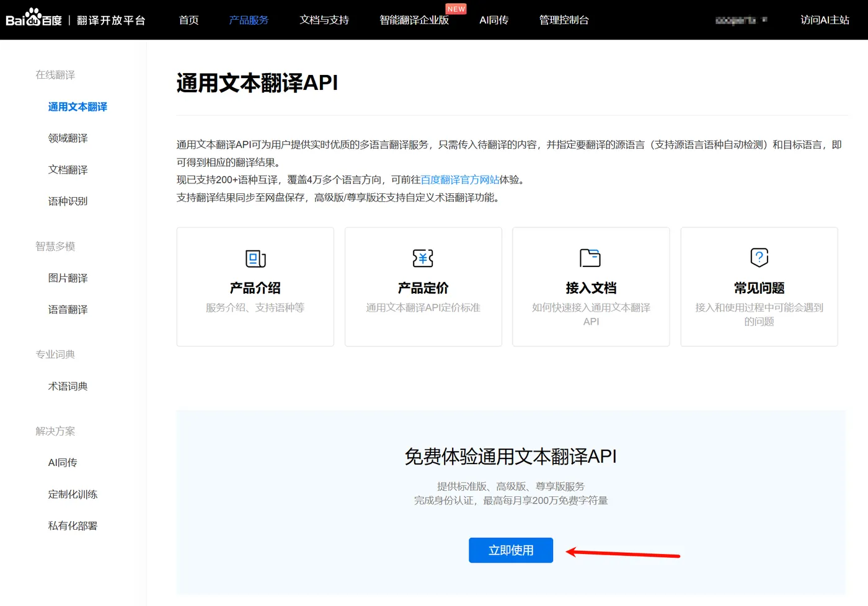Select 术语词典 in the sidebar
Image resolution: width=868 pixels, height=606 pixels.
coord(68,387)
